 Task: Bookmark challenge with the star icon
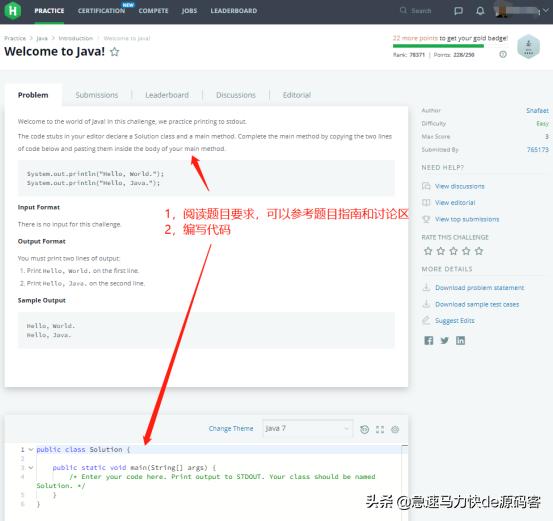(114, 52)
